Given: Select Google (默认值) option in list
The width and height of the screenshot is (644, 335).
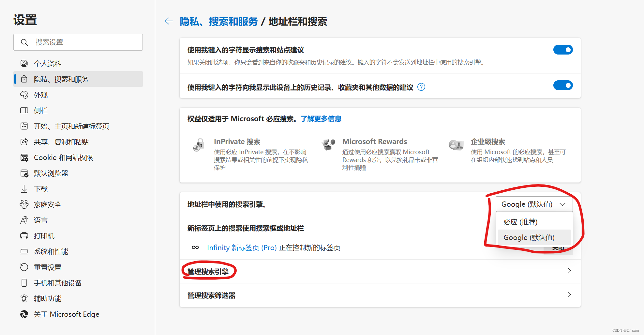Looking at the screenshot, I should click(534, 237).
